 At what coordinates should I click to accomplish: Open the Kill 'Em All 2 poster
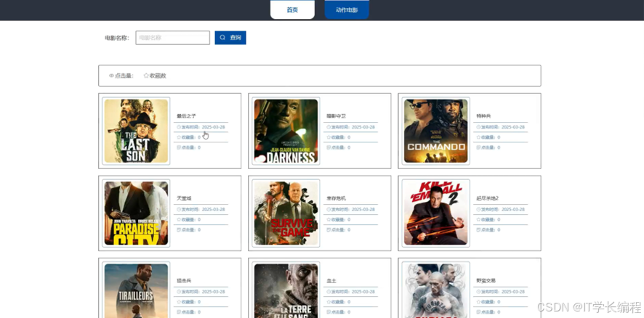(x=436, y=213)
